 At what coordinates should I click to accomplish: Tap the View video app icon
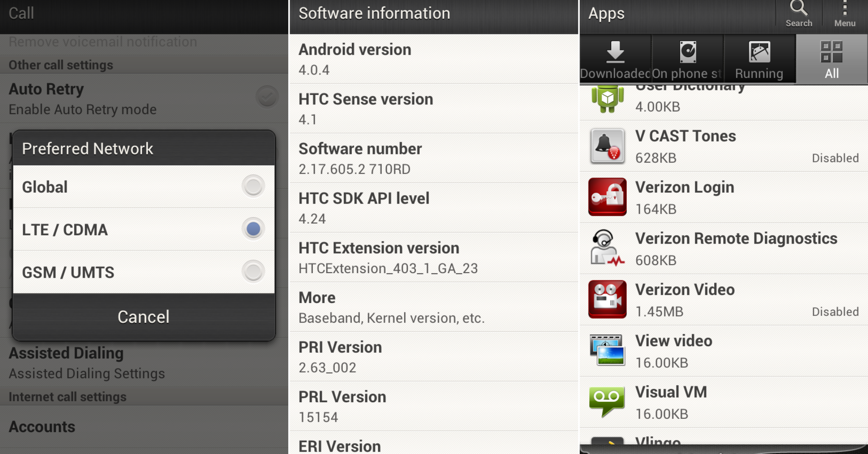(x=607, y=350)
